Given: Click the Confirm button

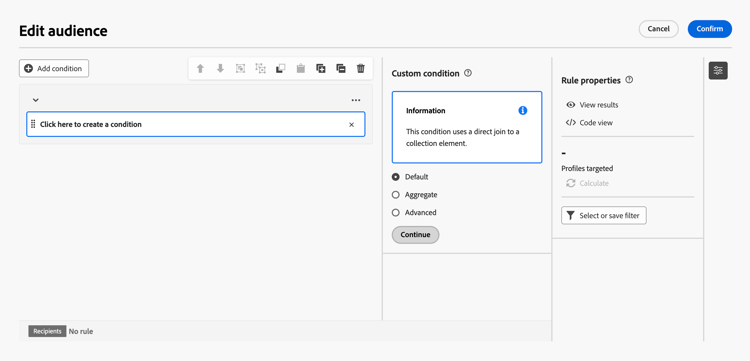Looking at the screenshot, I should (709, 29).
